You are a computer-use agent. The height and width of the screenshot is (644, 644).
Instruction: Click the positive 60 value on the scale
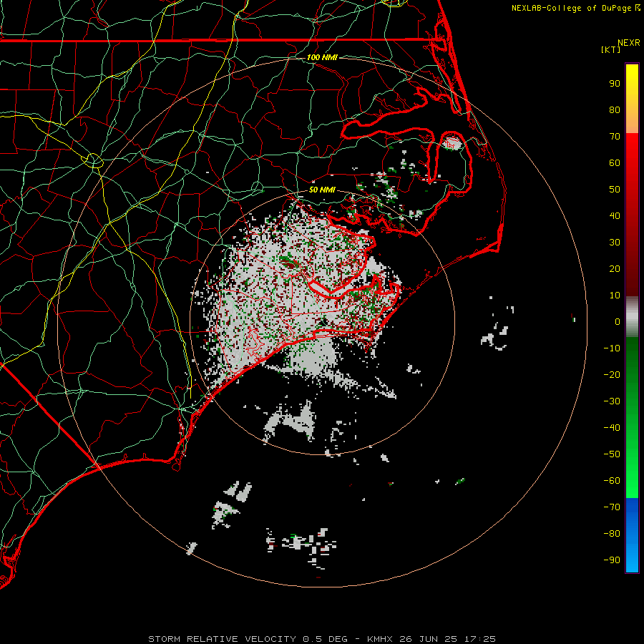pyautogui.click(x=615, y=162)
